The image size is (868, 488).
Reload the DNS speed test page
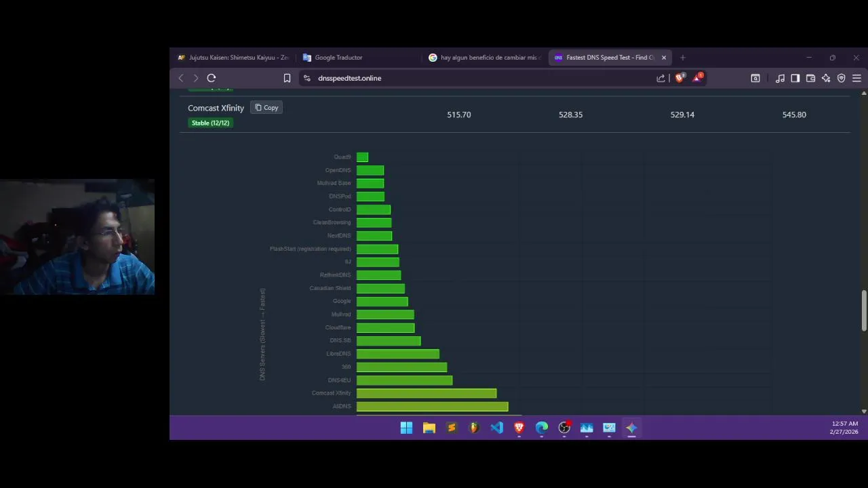pyautogui.click(x=211, y=78)
